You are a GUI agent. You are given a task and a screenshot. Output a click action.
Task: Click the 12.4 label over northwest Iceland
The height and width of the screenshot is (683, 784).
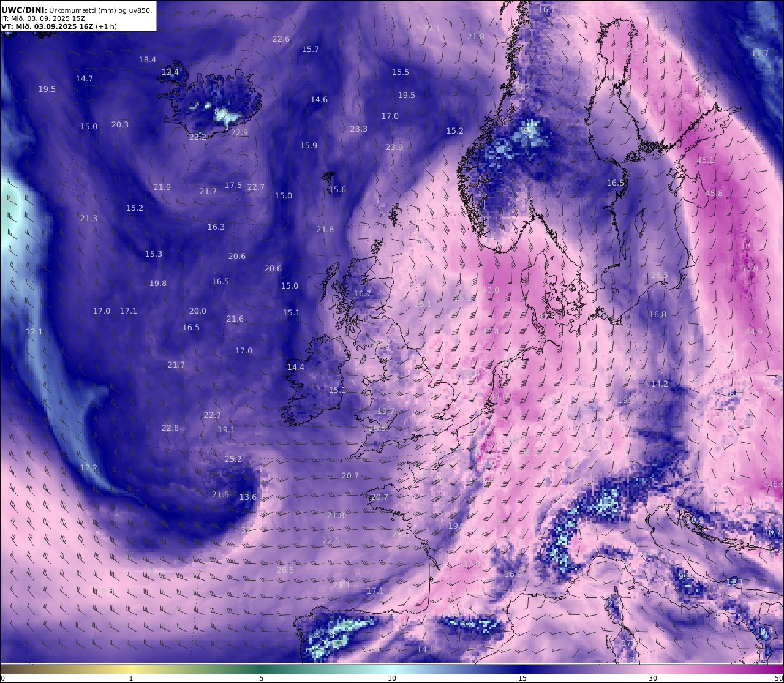point(170,72)
